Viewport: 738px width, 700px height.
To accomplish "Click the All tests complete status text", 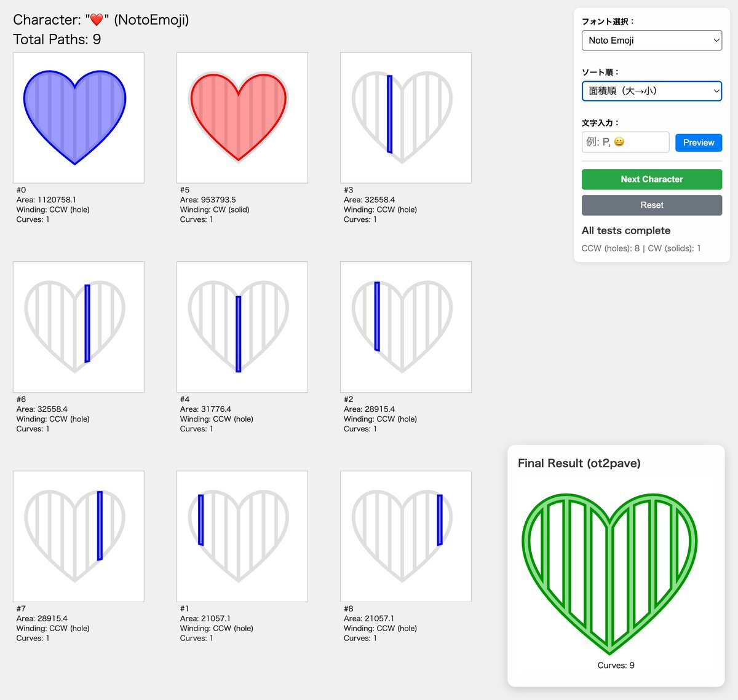I will [625, 230].
